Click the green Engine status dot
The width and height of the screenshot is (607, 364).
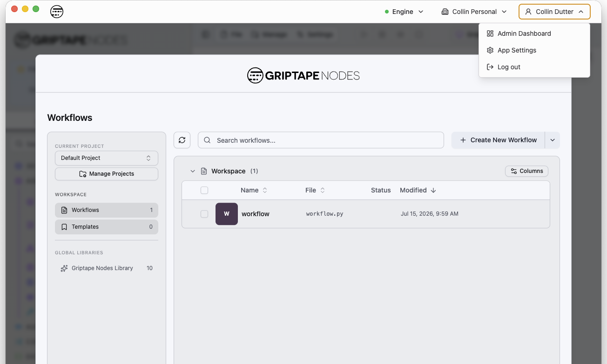(x=387, y=12)
